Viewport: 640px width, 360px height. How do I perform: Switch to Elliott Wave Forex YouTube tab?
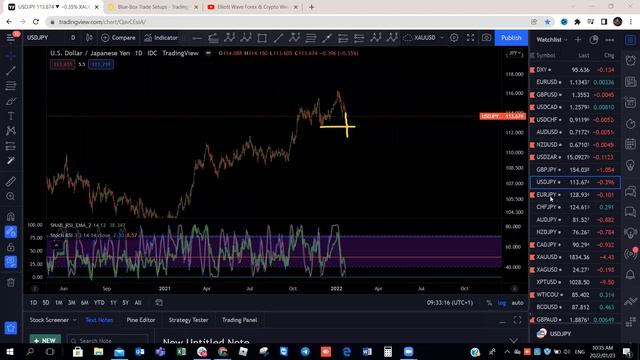252,7
